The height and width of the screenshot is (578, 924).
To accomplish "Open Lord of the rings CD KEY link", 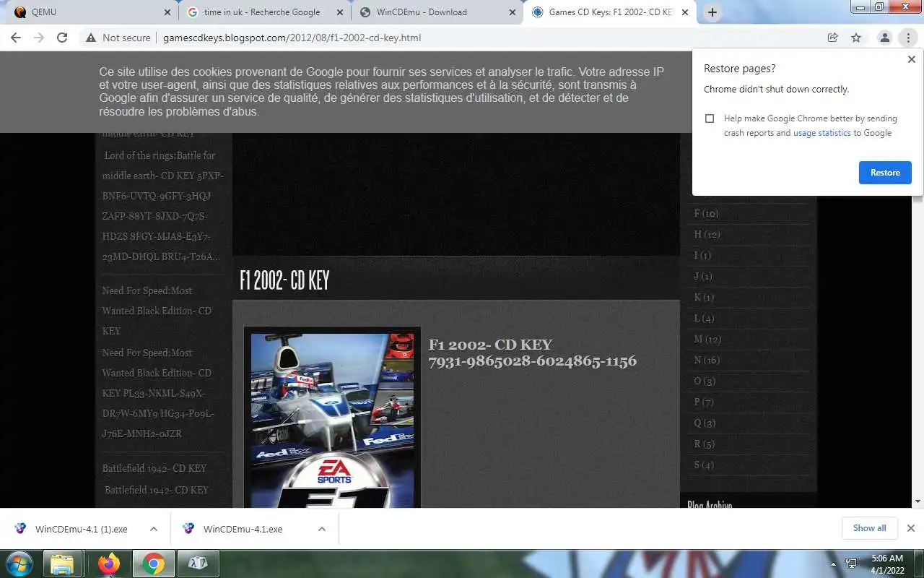I will click(160, 165).
